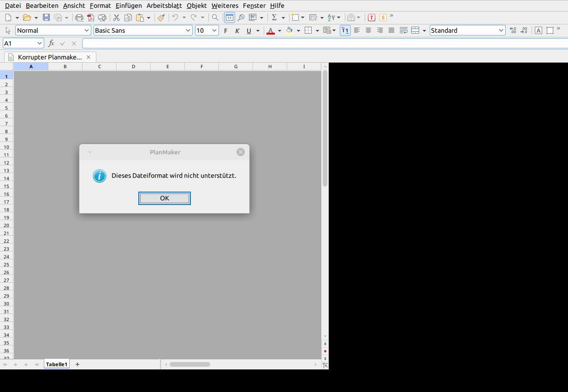Select the format painter brush icon

pyautogui.click(x=161, y=18)
